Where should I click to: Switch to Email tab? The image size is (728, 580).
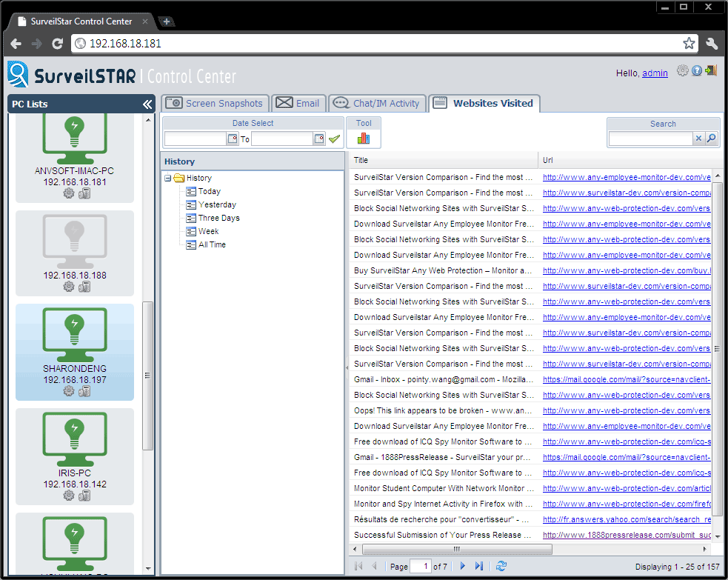[x=298, y=103]
